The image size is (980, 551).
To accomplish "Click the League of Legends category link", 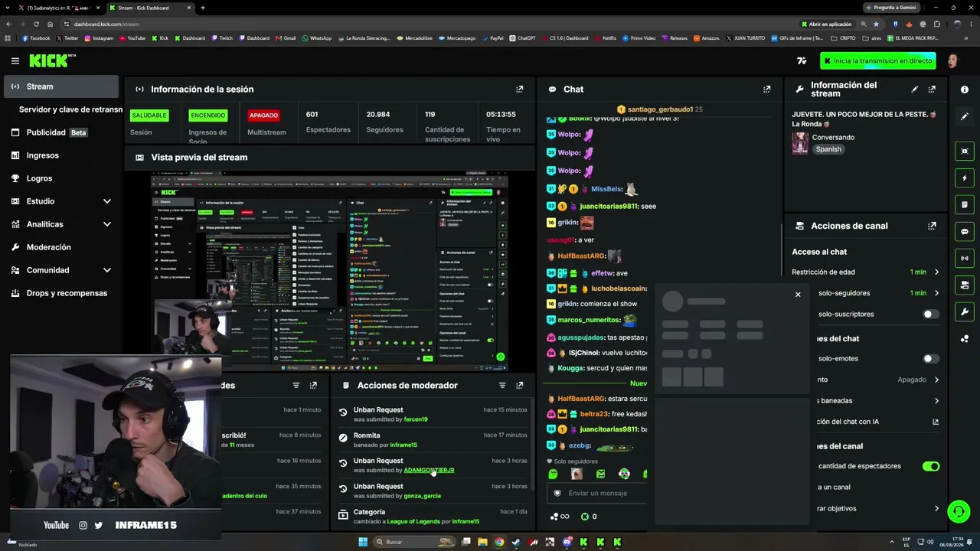I will click(413, 521).
